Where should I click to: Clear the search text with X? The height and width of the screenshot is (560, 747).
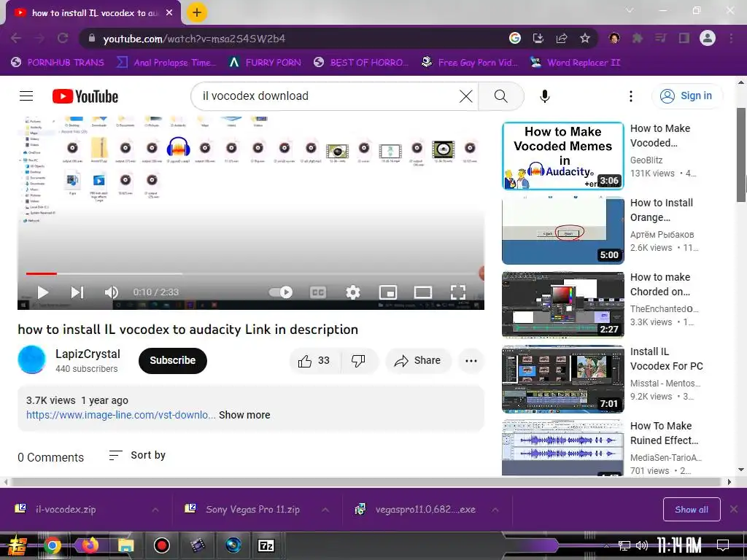pos(466,96)
